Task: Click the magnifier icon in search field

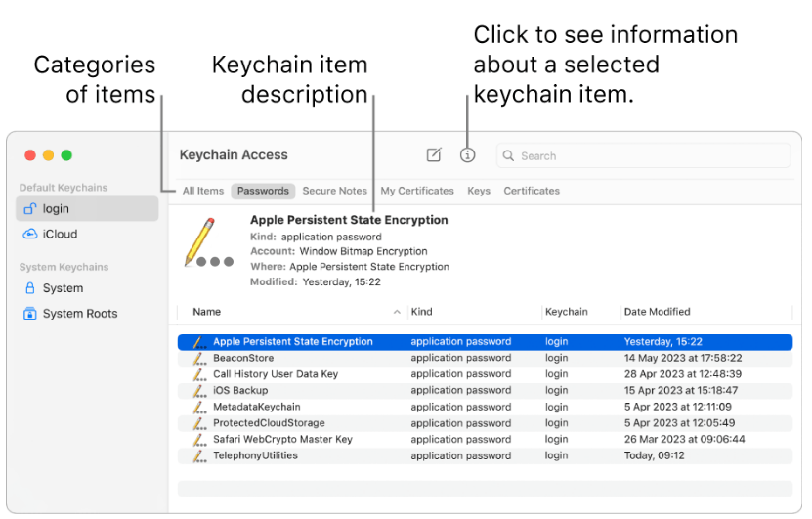Action: [508, 156]
